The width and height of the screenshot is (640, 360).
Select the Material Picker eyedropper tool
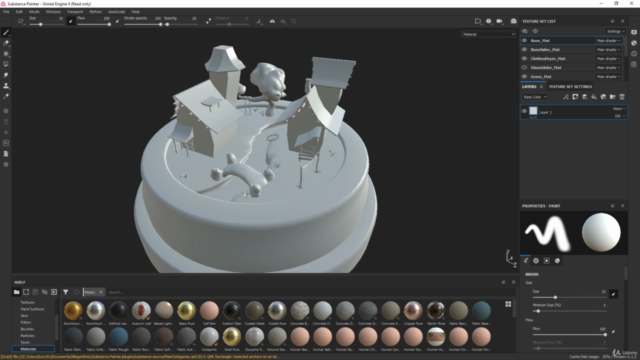[x=6, y=96]
